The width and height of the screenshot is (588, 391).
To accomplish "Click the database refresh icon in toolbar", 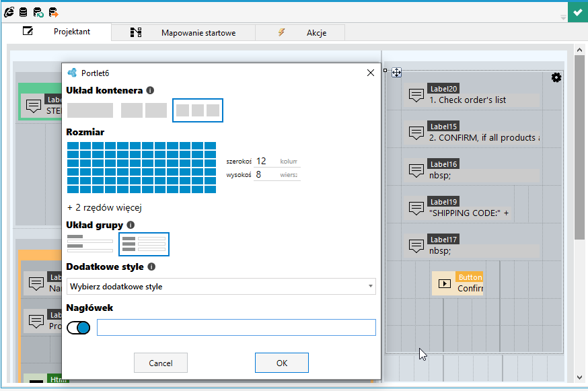I will 38,12.
